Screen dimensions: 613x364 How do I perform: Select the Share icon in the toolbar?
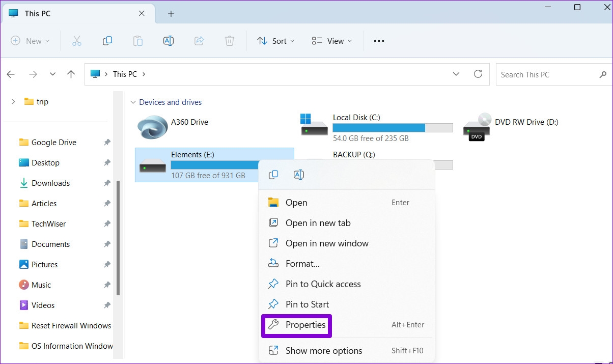pos(199,41)
